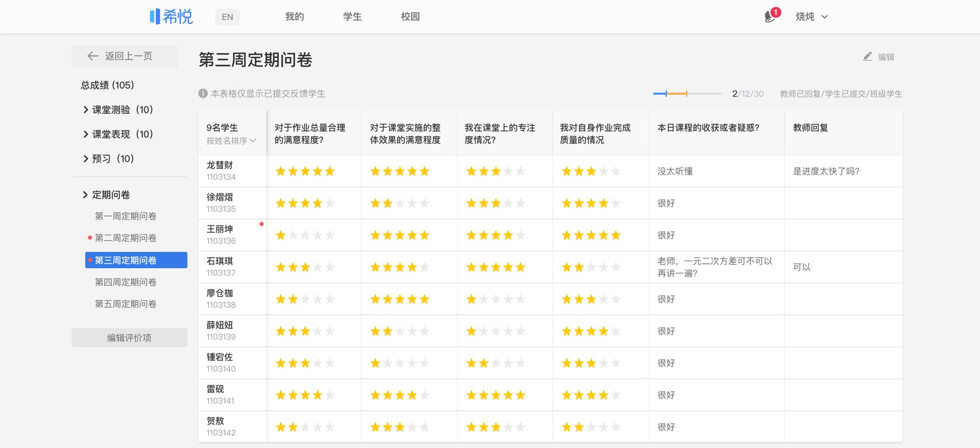Click the 希悦 logo icon
Image resolution: width=980 pixels, height=448 pixels.
(155, 16)
